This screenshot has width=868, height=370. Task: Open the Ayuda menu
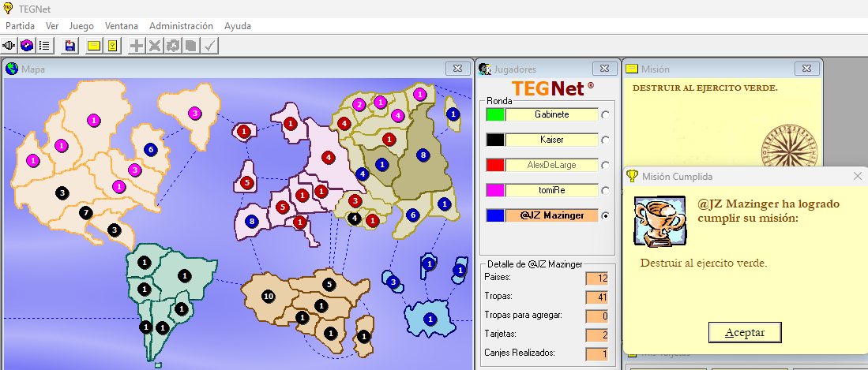(238, 26)
